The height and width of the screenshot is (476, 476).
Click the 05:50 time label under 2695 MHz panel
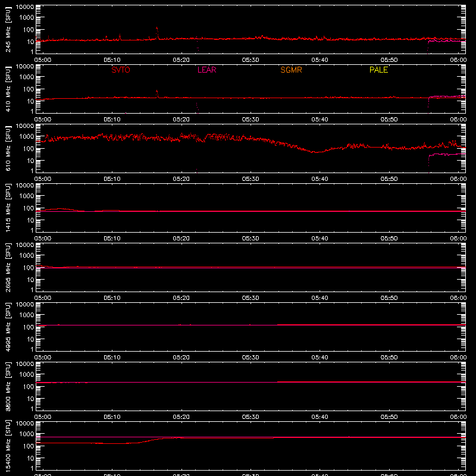[389, 298]
